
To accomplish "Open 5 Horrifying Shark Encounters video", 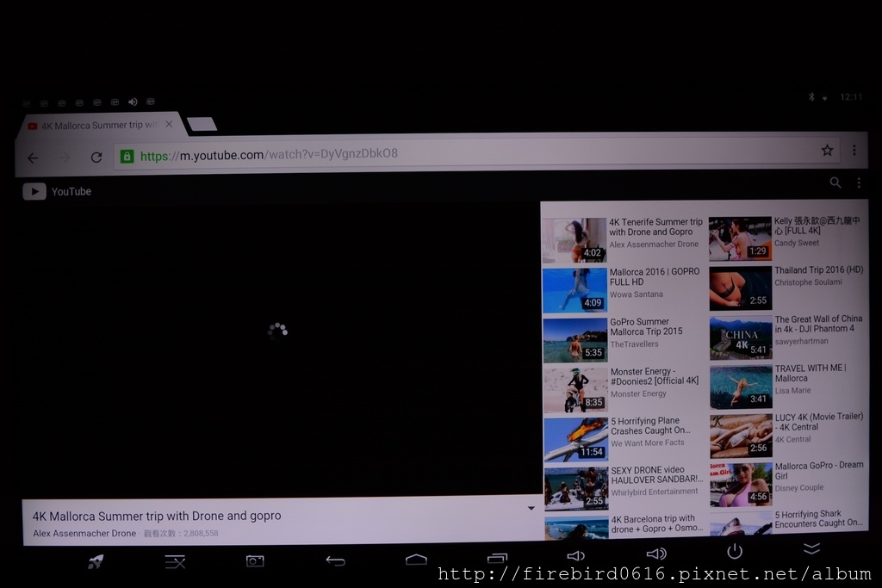I will [x=818, y=519].
